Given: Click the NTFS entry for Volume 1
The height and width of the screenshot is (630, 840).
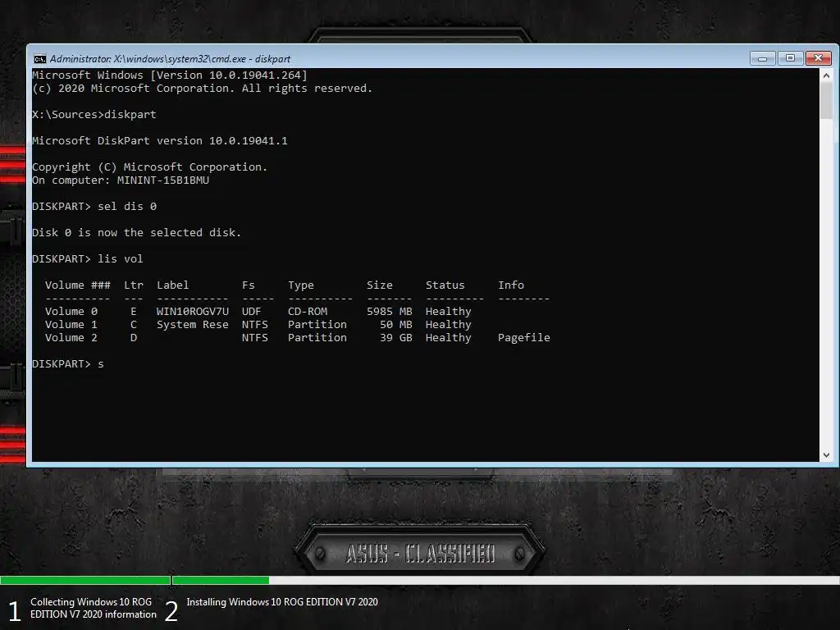Looking at the screenshot, I should pos(254,325).
